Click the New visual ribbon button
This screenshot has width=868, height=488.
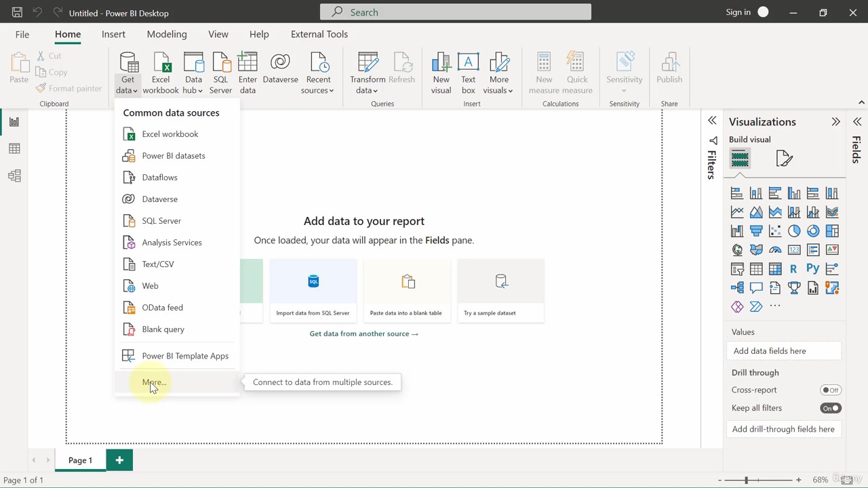[x=441, y=73]
